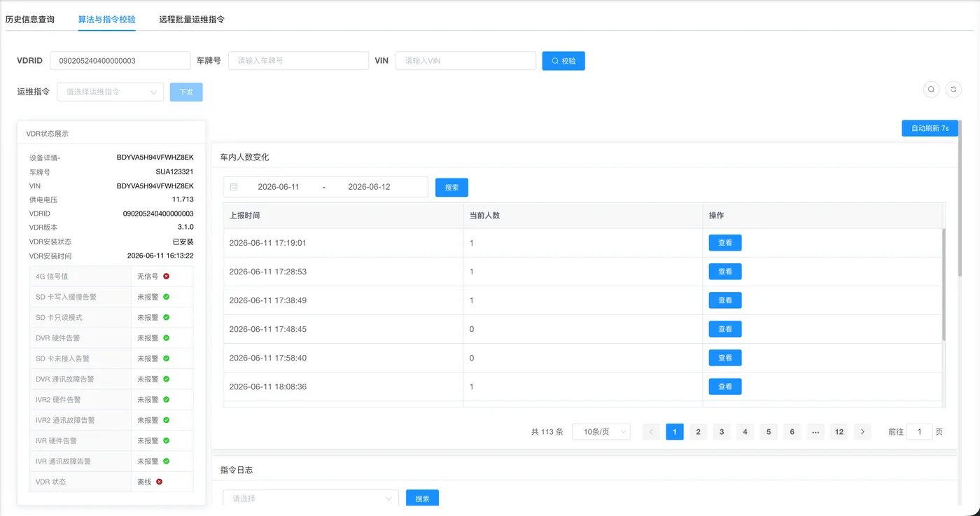This screenshot has height=516, width=980.
Task: Click the 上报时间 column header
Action: (x=343, y=216)
